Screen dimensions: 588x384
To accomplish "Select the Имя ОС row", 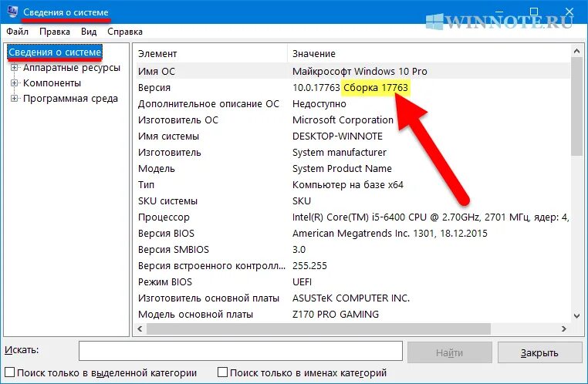I will pyautogui.click(x=353, y=71).
